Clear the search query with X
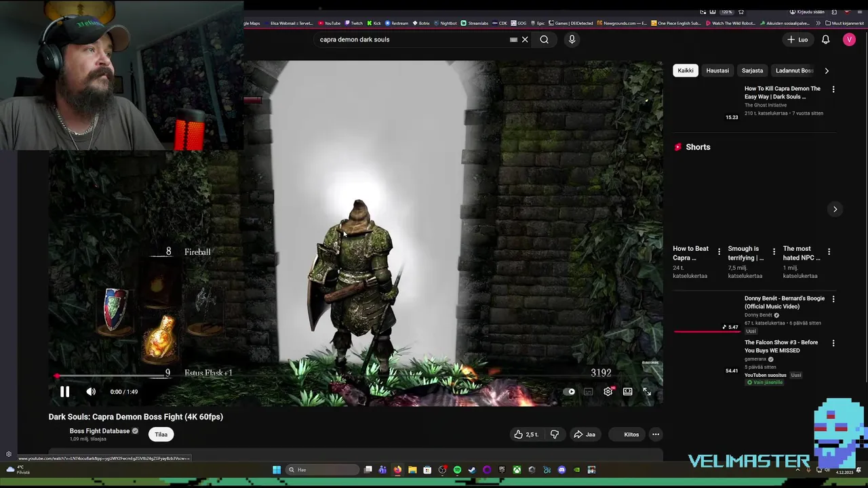Viewport: 868px width, 488px height. point(525,39)
